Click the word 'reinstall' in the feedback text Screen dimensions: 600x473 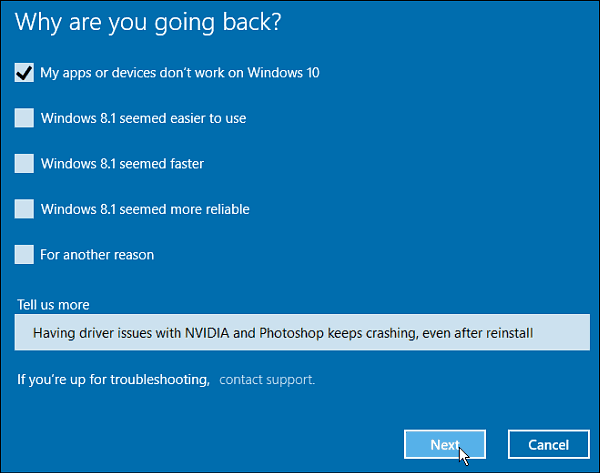click(x=509, y=333)
